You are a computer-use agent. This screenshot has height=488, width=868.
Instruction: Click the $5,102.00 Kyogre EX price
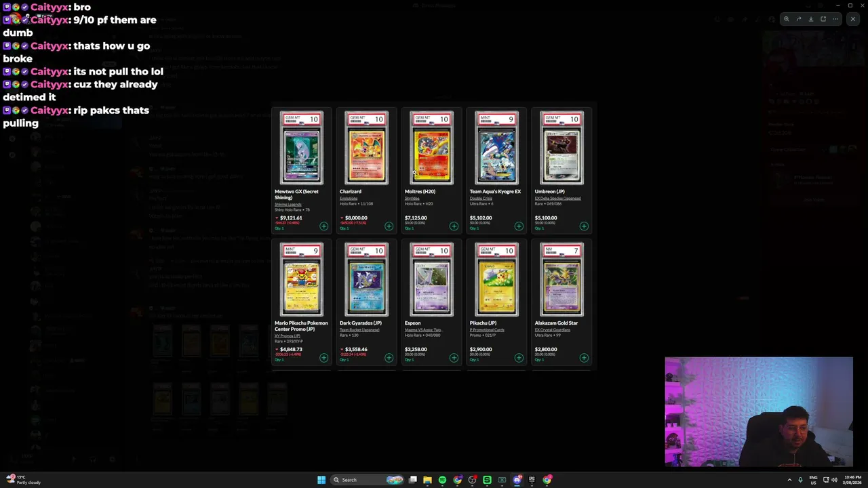pyautogui.click(x=481, y=218)
